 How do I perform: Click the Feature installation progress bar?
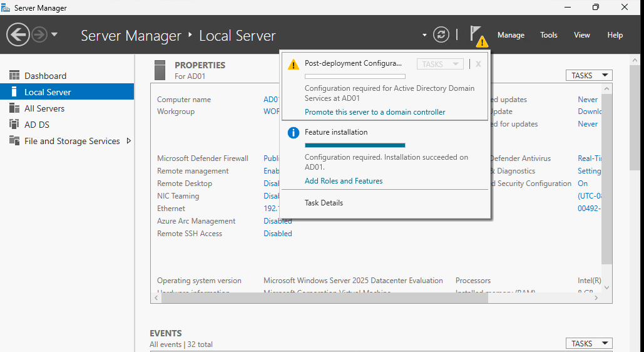click(x=355, y=145)
